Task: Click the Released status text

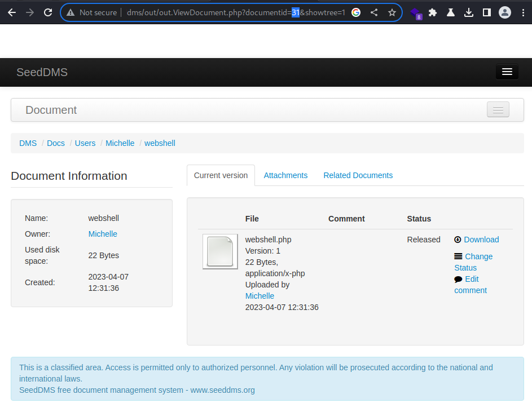Action: (424, 240)
